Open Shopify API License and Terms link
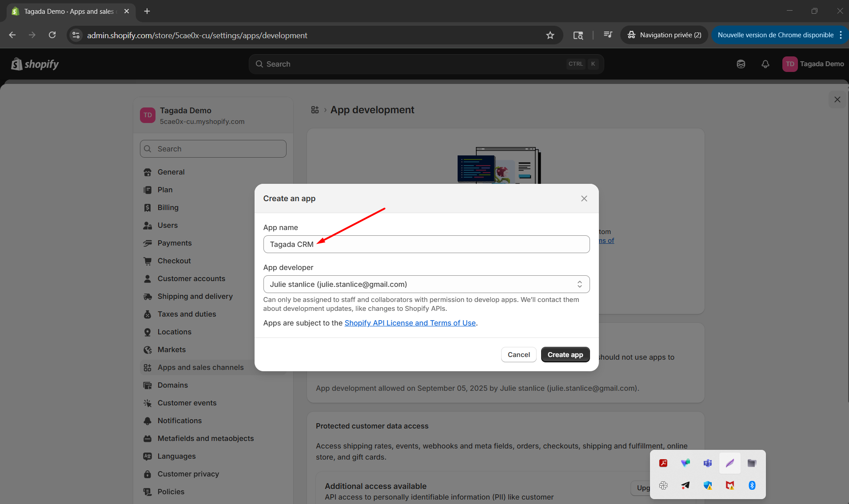Viewport: 849px width, 504px height. [410, 323]
